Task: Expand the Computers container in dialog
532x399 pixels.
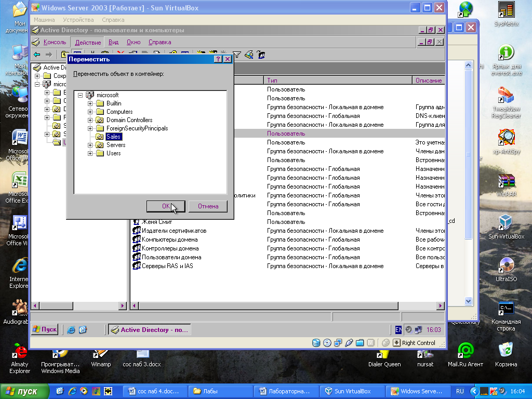Action: pyautogui.click(x=90, y=112)
